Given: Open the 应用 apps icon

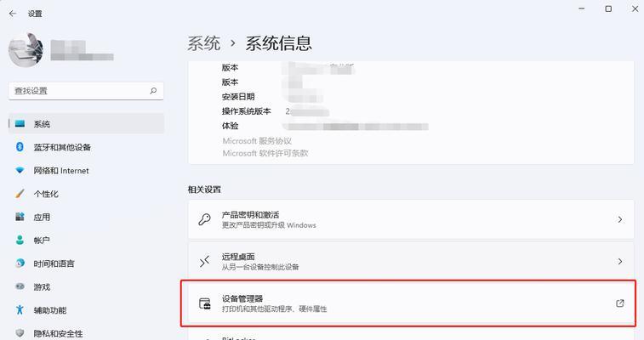Looking at the screenshot, I should [x=20, y=217].
